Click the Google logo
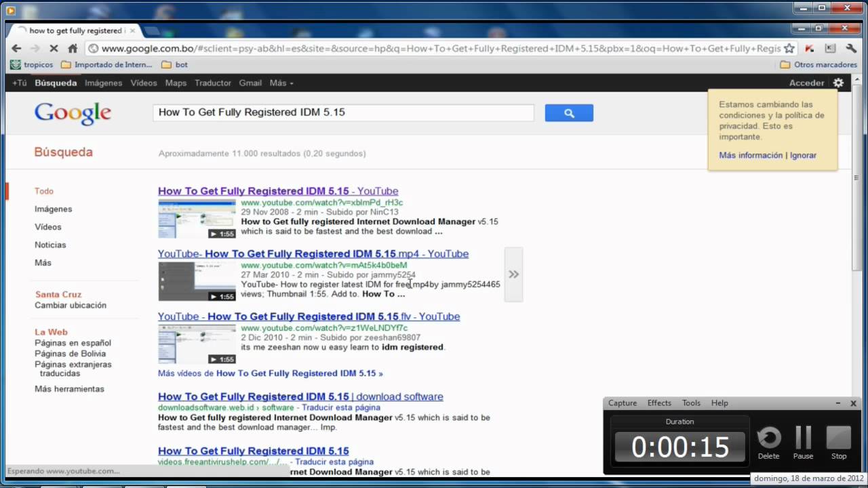This screenshot has width=868, height=488. [73, 113]
